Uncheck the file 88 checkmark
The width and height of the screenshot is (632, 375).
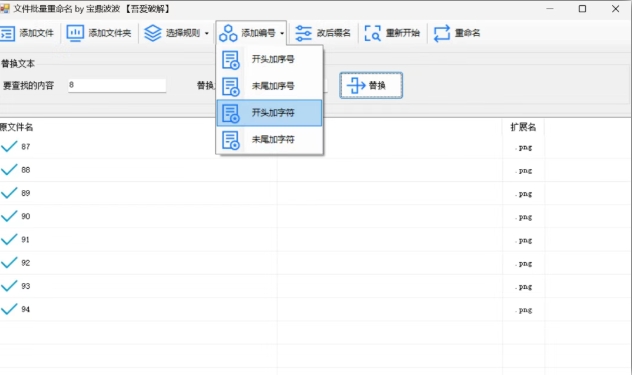(9, 170)
